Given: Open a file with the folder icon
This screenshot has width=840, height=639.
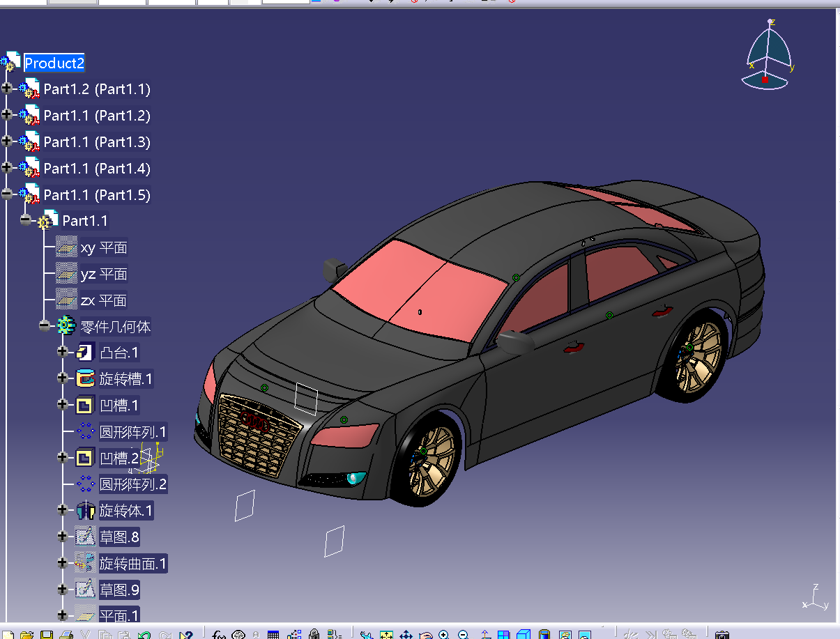Looking at the screenshot, I should point(27,635).
